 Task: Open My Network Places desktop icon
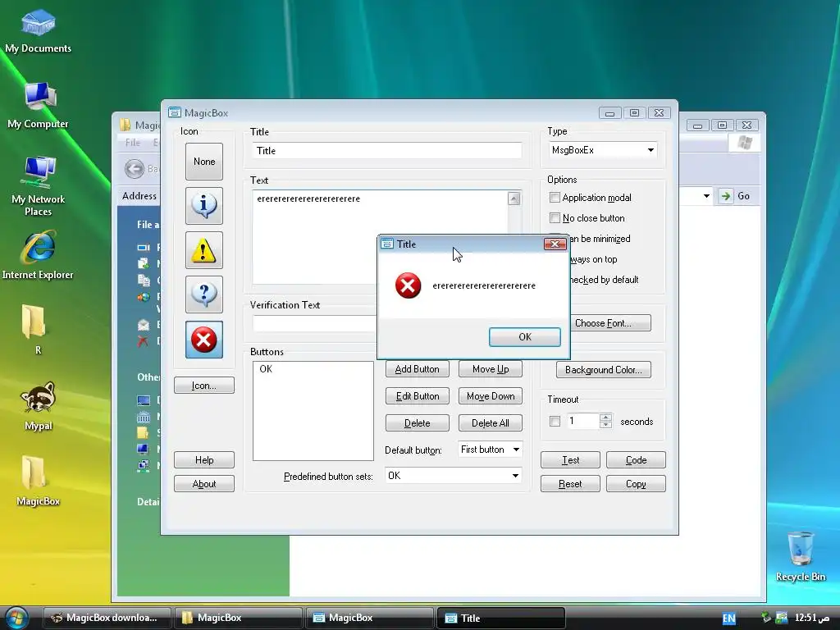click(38, 186)
